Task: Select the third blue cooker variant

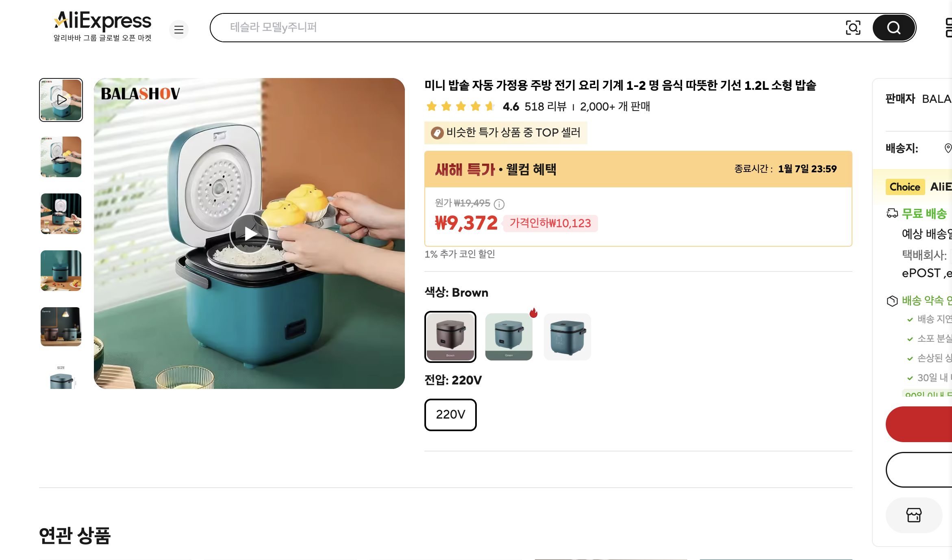Action: (567, 337)
